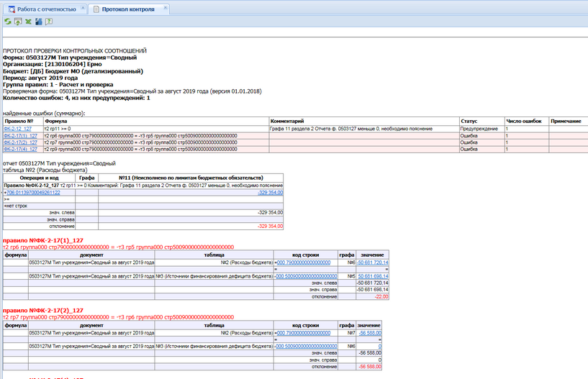Open rule link ФК-2-17(4)_127

(20, 150)
